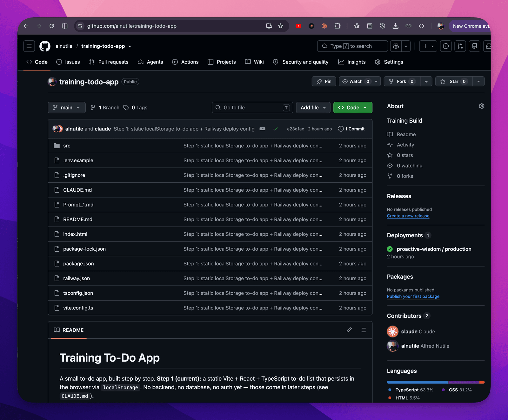Click CSS 31.2% language entry
508x420 pixels.
point(457,390)
